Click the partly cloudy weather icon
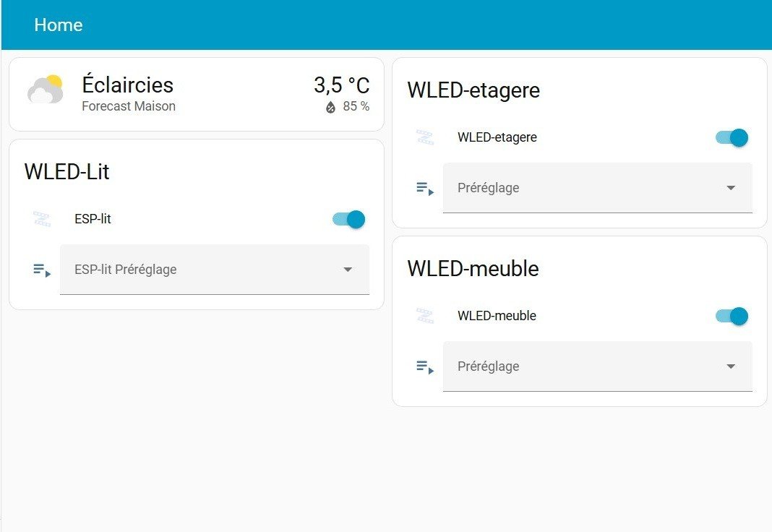Viewport: 772px width, 532px height. click(x=45, y=90)
